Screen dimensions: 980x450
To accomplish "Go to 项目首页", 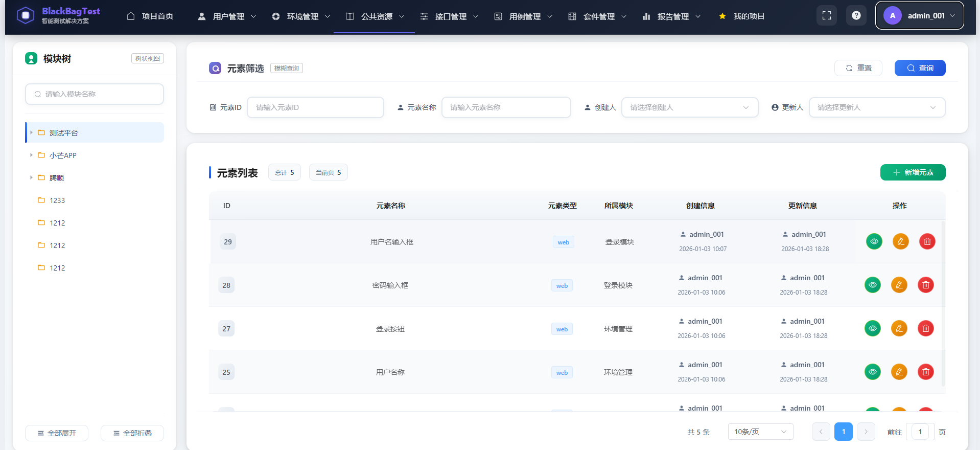I will (x=150, y=16).
